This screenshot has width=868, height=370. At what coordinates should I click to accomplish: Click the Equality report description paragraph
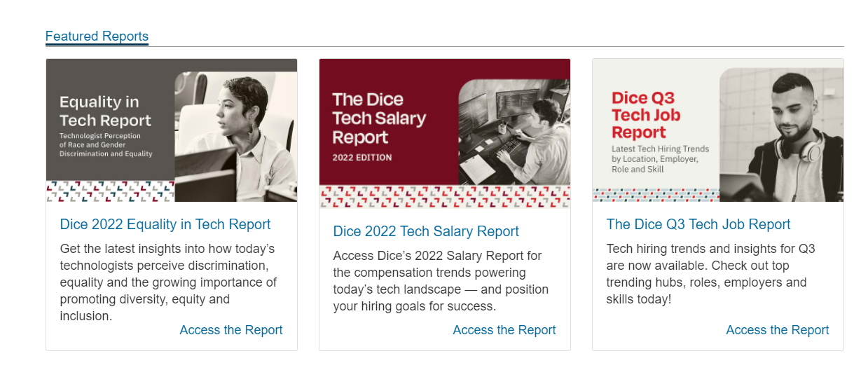[168, 282]
